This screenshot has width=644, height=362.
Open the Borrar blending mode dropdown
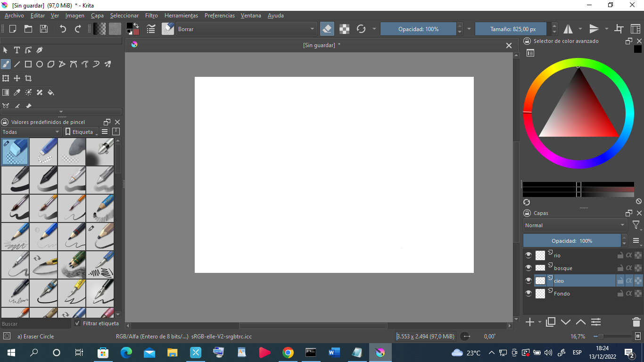click(x=246, y=29)
